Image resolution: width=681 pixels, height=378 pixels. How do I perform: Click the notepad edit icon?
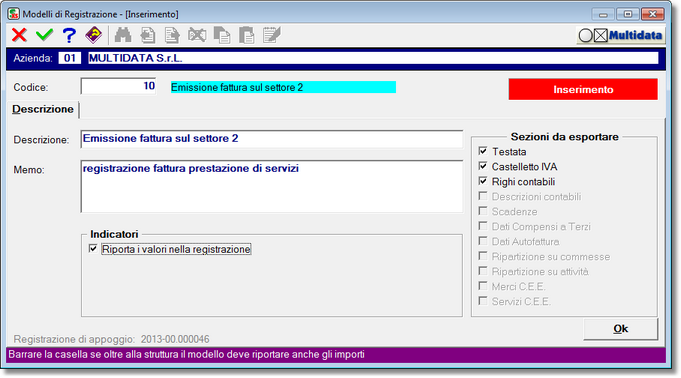pos(272,35)
